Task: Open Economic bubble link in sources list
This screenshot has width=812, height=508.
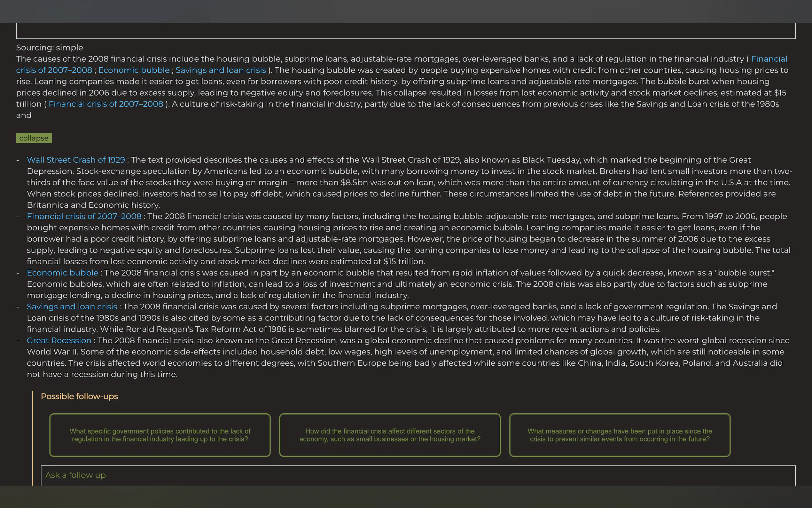Action: coord(62,273)
